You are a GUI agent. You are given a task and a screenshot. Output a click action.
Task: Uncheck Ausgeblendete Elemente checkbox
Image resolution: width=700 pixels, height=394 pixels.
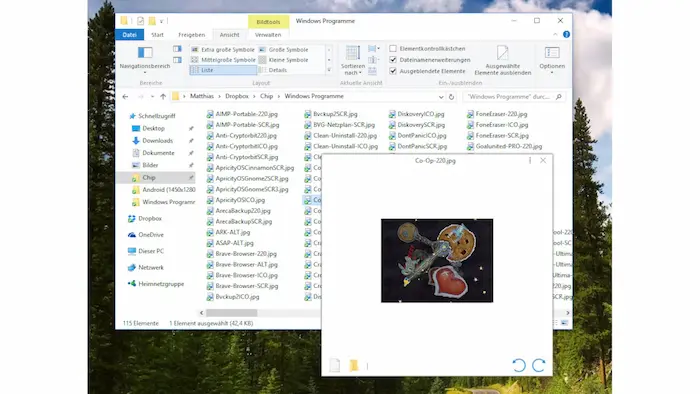tap(393, 71)
